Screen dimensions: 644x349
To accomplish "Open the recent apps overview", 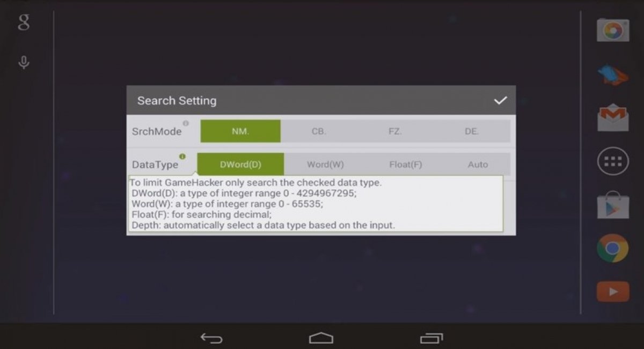I will click(x=431, y=338).
